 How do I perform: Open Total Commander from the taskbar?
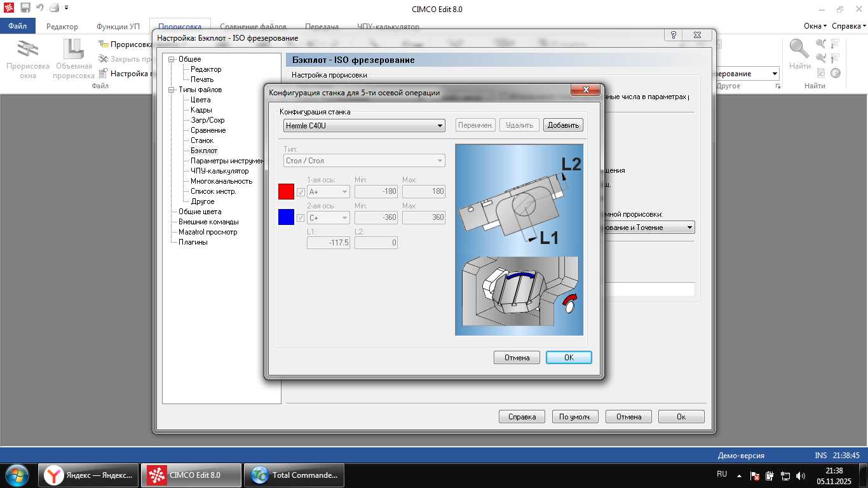coord(294,475)
